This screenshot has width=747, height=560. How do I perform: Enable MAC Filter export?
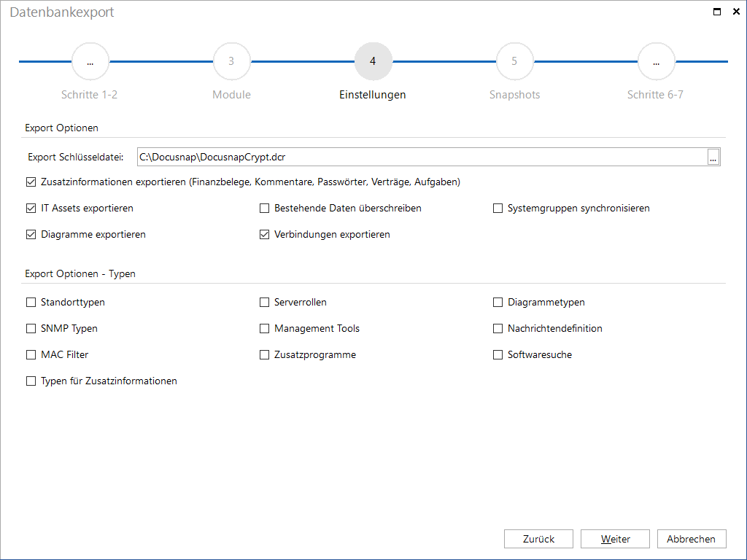pyautogui.click(x=31, y=355)
